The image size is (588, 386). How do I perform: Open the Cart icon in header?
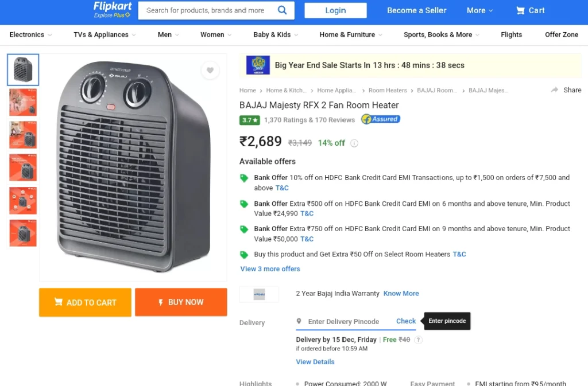(520, 10)
